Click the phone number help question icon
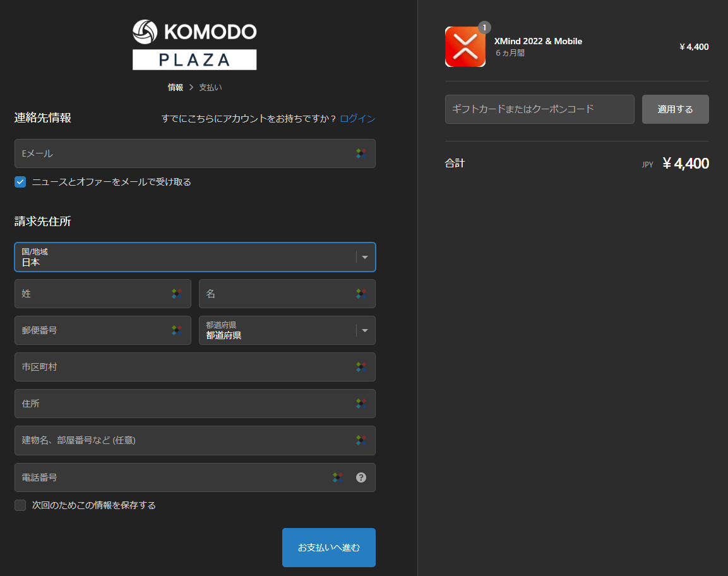Viewport: 728px width, 576px height. click(361, 477)
